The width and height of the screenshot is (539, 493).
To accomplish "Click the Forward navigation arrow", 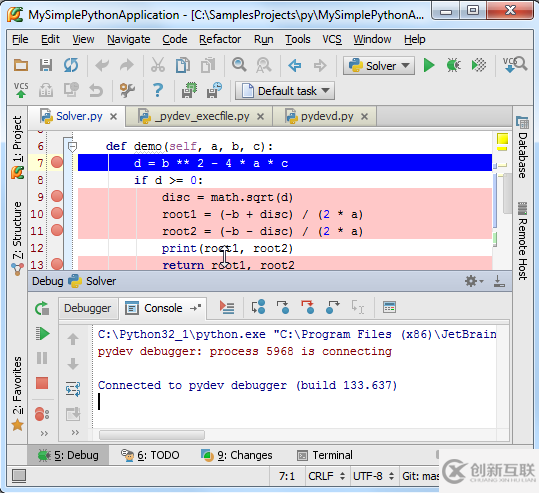I will coord(320,65).
